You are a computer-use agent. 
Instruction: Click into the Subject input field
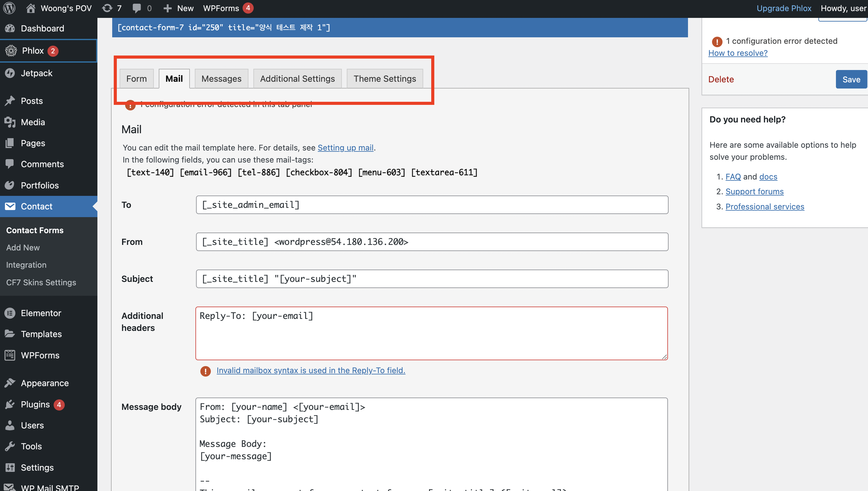[432, 279]
